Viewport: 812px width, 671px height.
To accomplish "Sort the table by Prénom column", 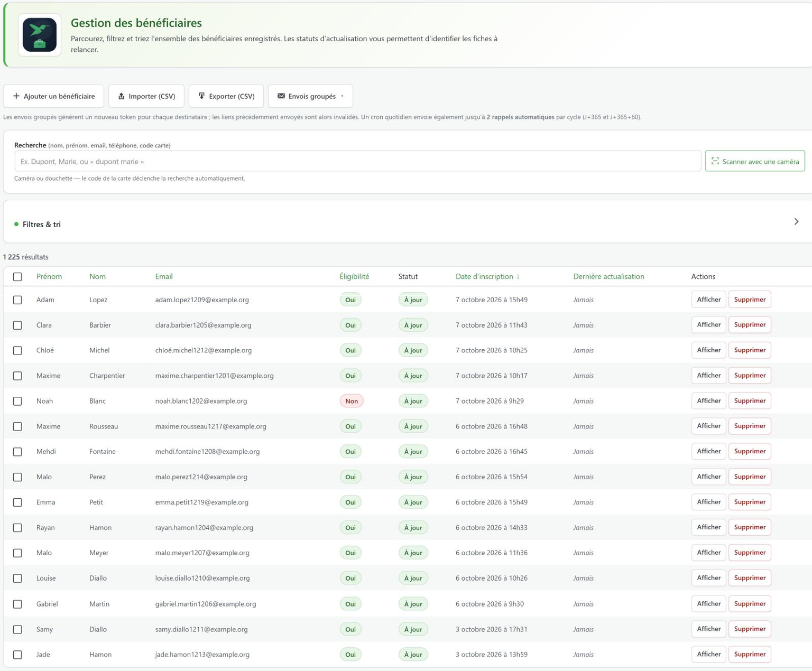I will click(x=49, y=276).
